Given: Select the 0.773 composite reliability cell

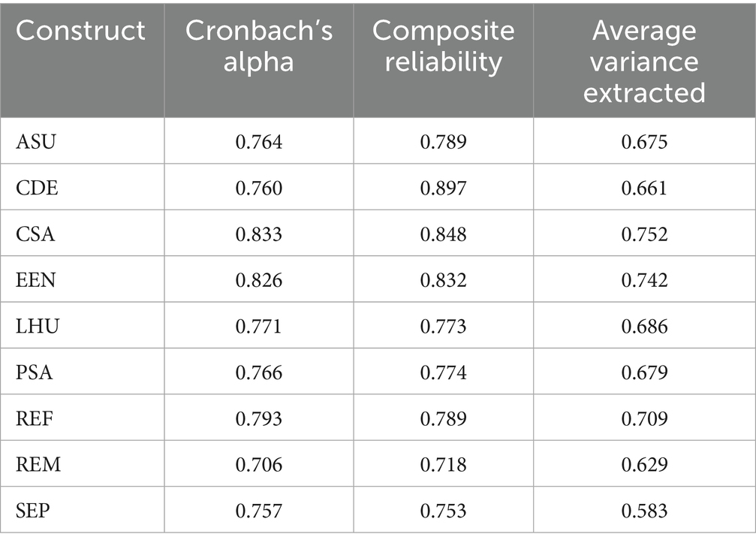Looking at the screenshot, I should point(443,326).
